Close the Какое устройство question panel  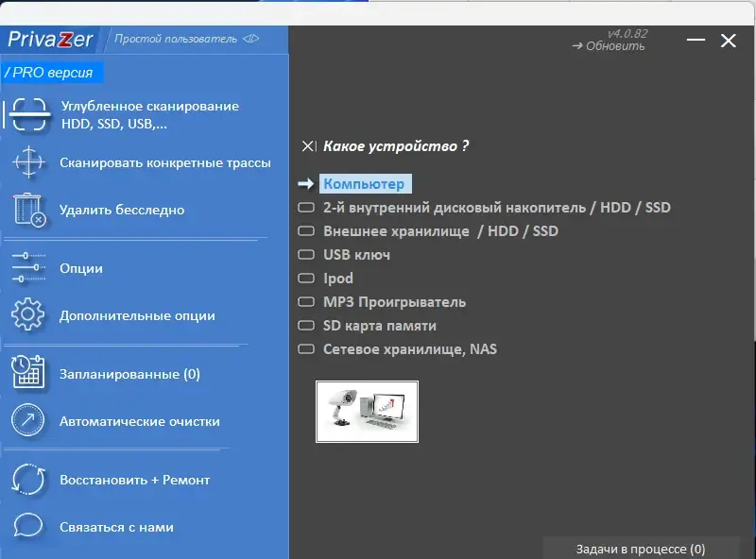(x=308, y=146)
